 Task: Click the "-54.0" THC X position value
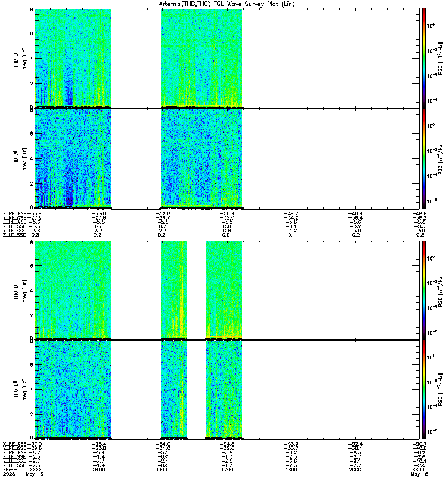pyautogui.click(x=162, y=444)
